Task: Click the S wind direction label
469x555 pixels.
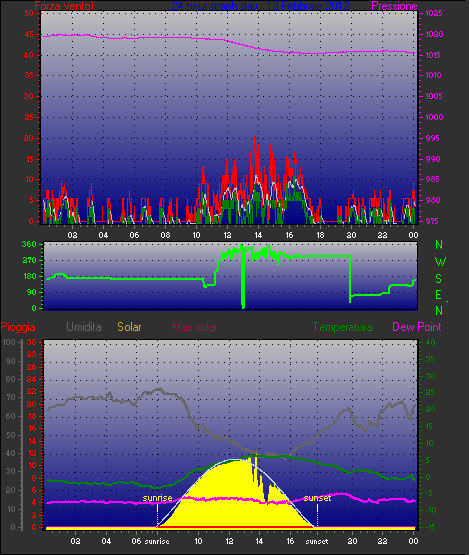Action: click(439, 279)
